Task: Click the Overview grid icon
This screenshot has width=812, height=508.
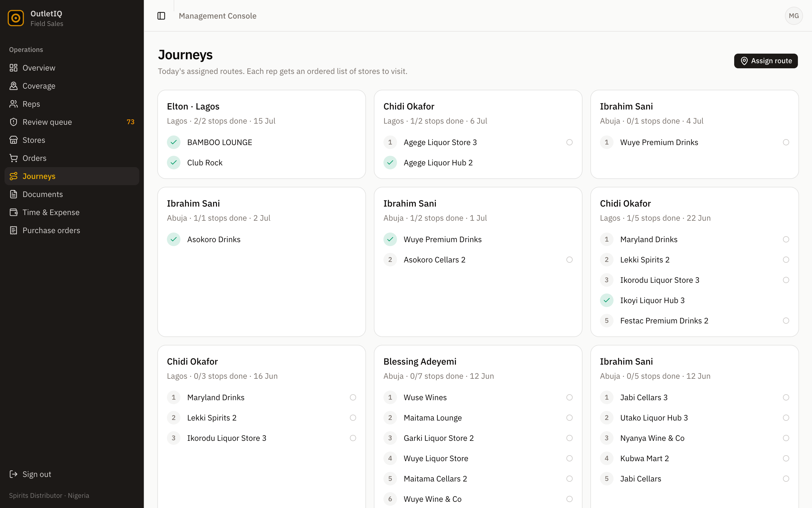Action: 14,68
